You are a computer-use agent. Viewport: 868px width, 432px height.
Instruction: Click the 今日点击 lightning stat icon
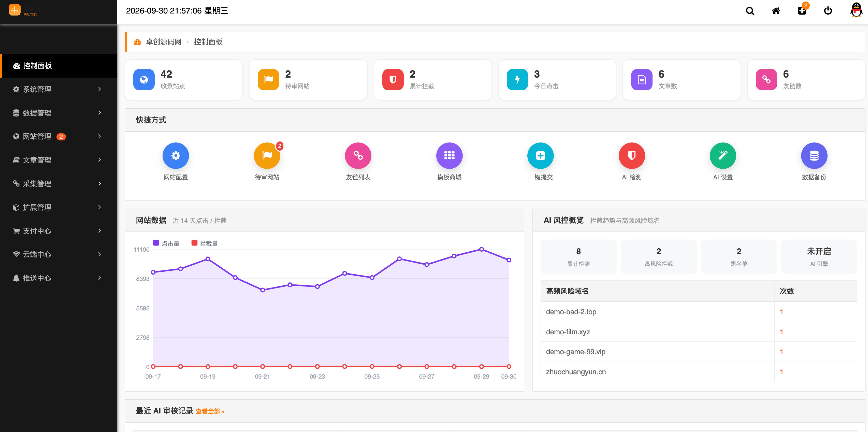tap(517, 80)
